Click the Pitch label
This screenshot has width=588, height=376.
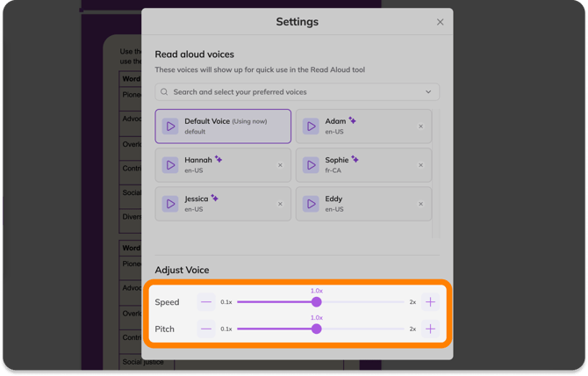(165, 329)
